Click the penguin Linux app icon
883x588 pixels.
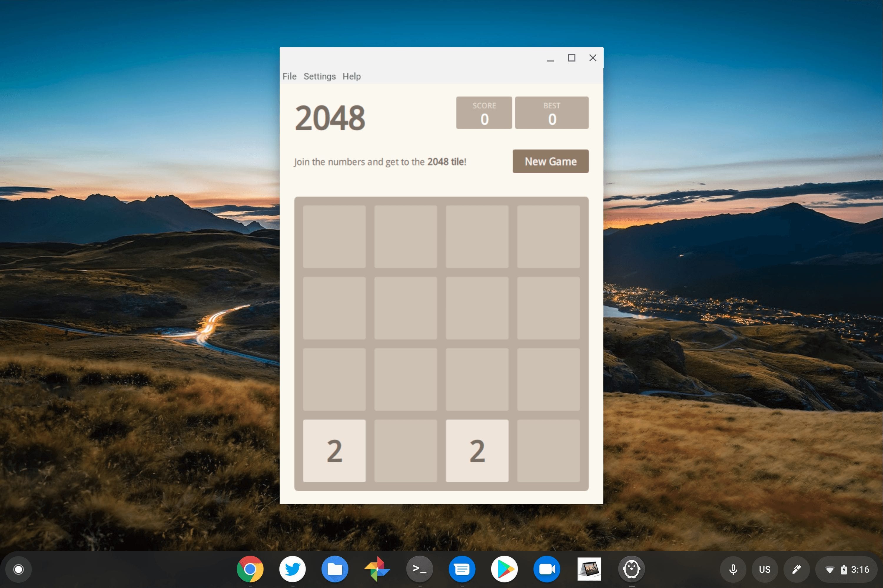[631, 569]
